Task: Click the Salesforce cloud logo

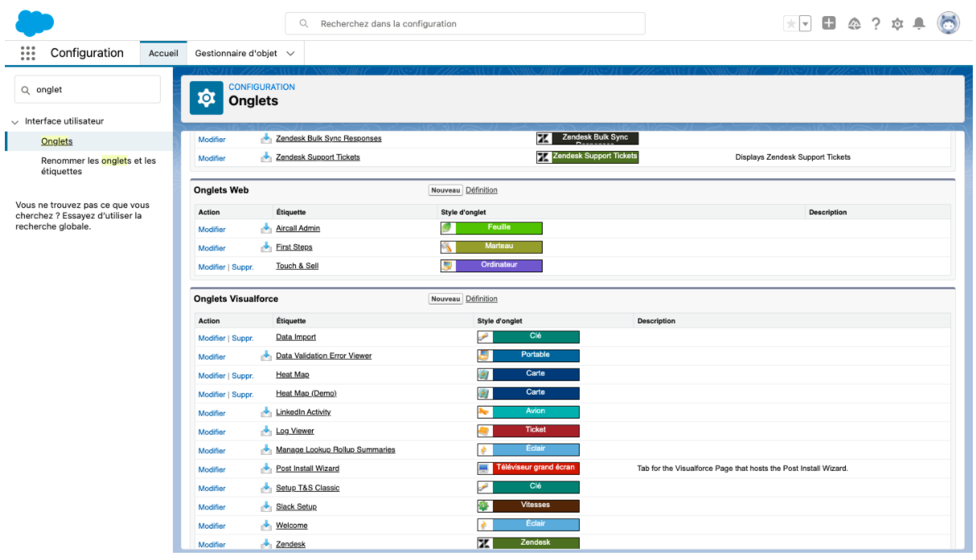Action: click(34, 22)
